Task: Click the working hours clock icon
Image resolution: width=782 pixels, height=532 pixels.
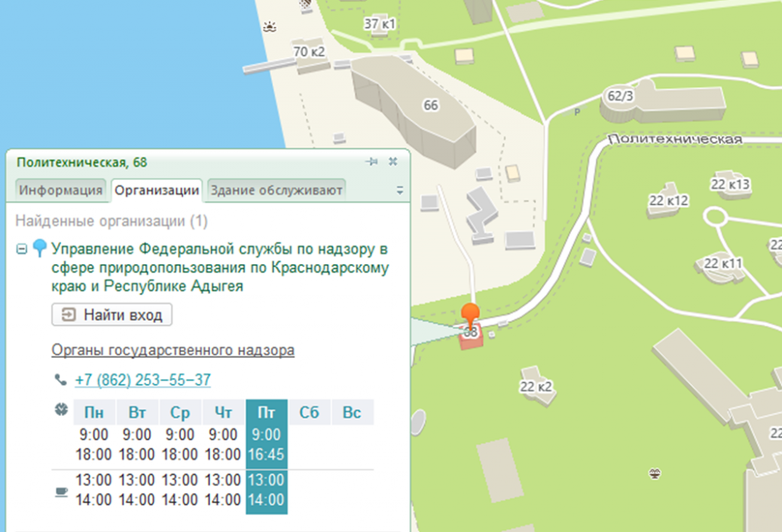Action: tap(60, 410)
